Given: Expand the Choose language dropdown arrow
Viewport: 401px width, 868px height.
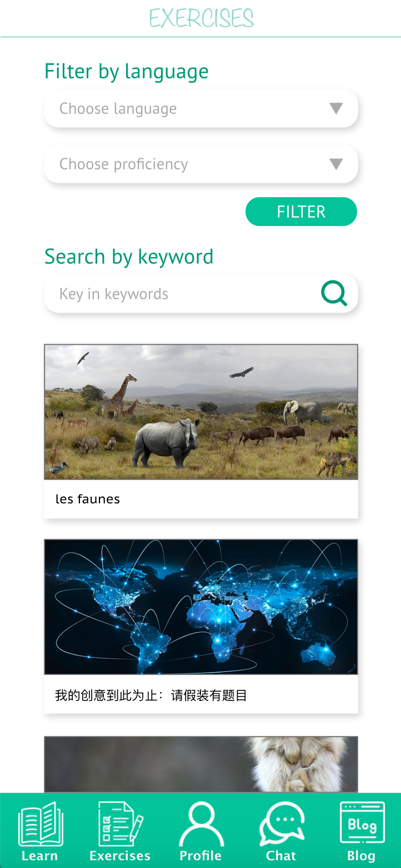Looking at the screenshot, I should (x=336, y=108).
